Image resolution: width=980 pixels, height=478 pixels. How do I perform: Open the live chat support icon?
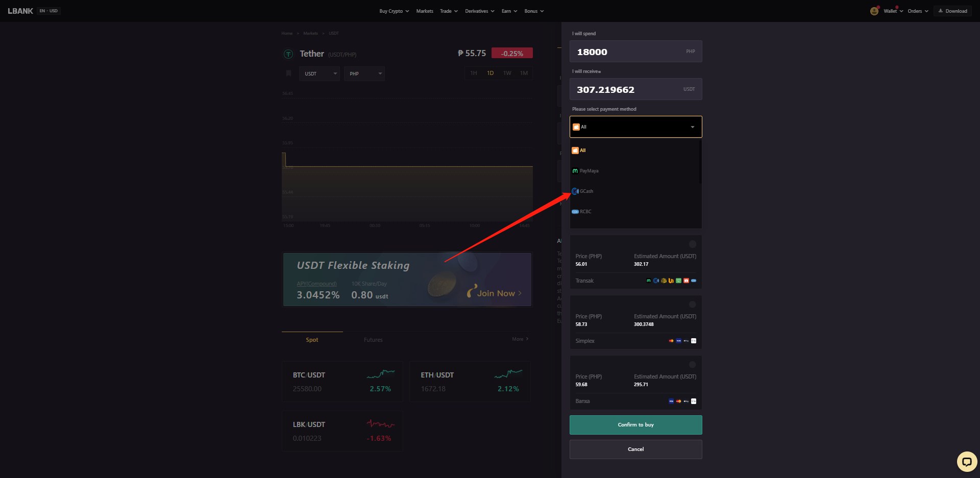click(967, 462)
